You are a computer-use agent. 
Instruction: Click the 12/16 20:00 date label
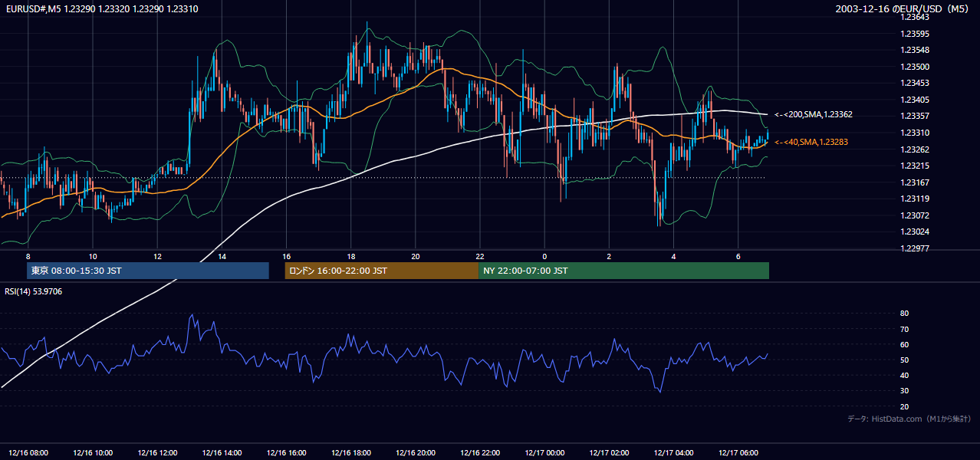pyautogui.click(x=415, y=453)
